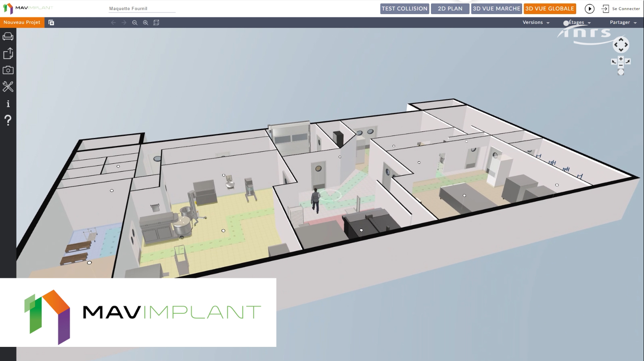
Task: Click the fit-to-screen frame icon in toolbar
Action: (x=157, y=23)
